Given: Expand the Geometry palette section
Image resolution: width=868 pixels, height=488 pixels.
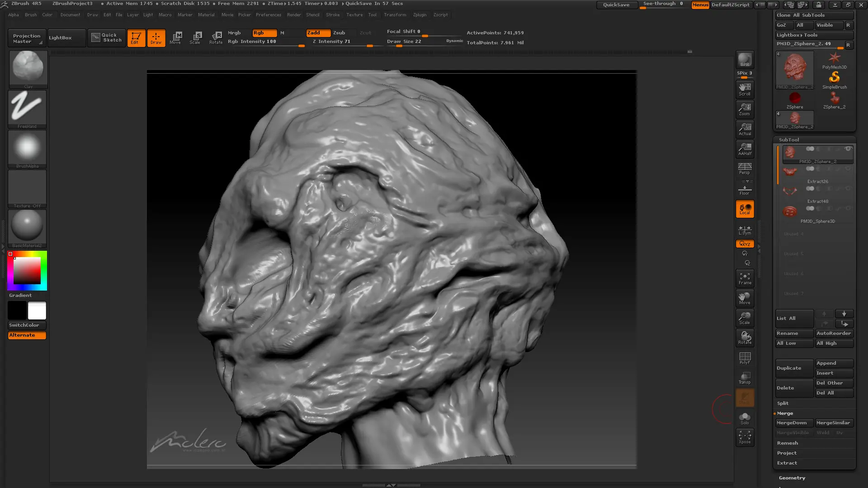Looking at the screenshot, I should (792, 478).
